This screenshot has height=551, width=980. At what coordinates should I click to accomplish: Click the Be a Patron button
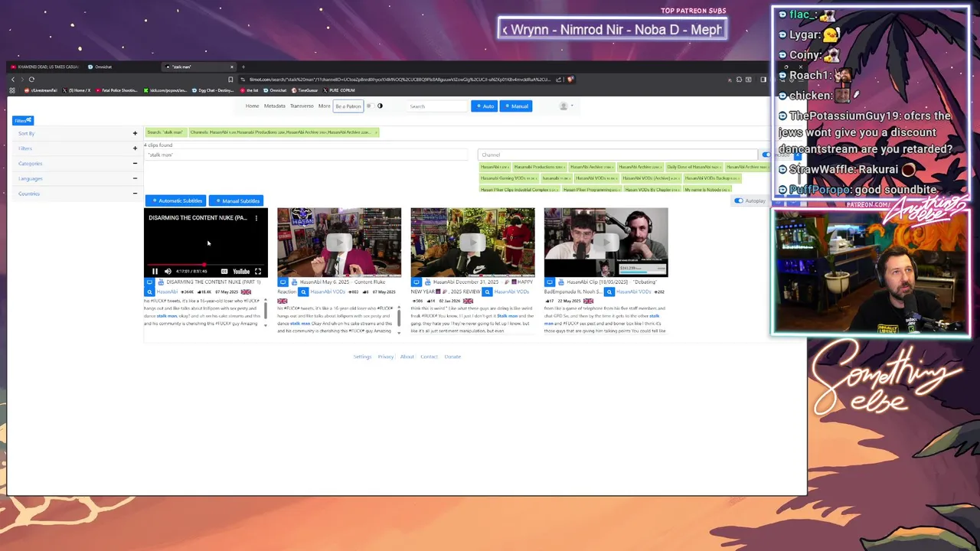[348, 106]
